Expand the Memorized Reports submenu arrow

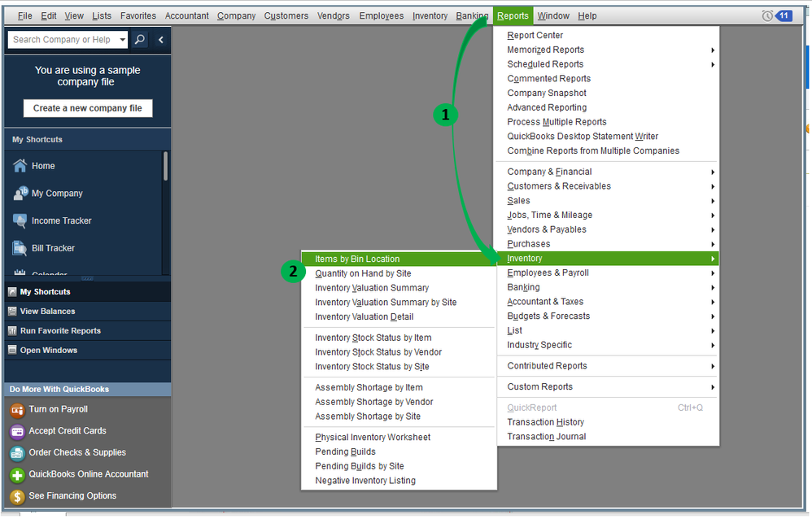[x=713, y=50]
